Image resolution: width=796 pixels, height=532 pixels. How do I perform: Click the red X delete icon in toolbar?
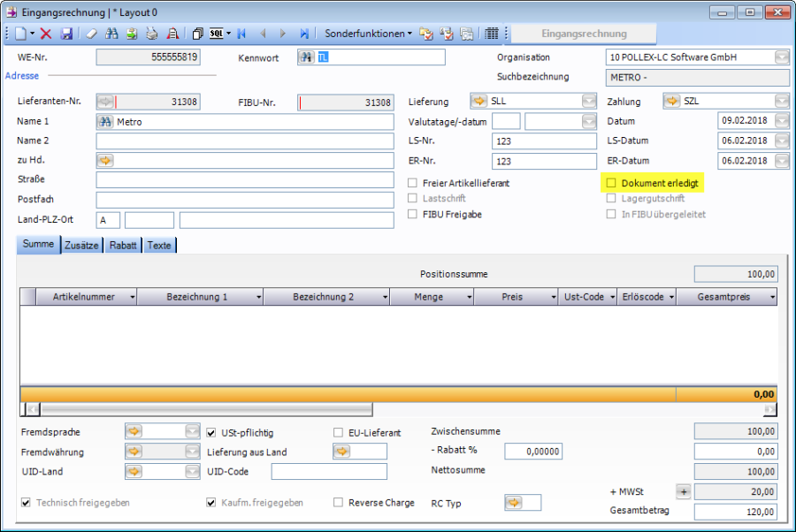pos(46,34)
